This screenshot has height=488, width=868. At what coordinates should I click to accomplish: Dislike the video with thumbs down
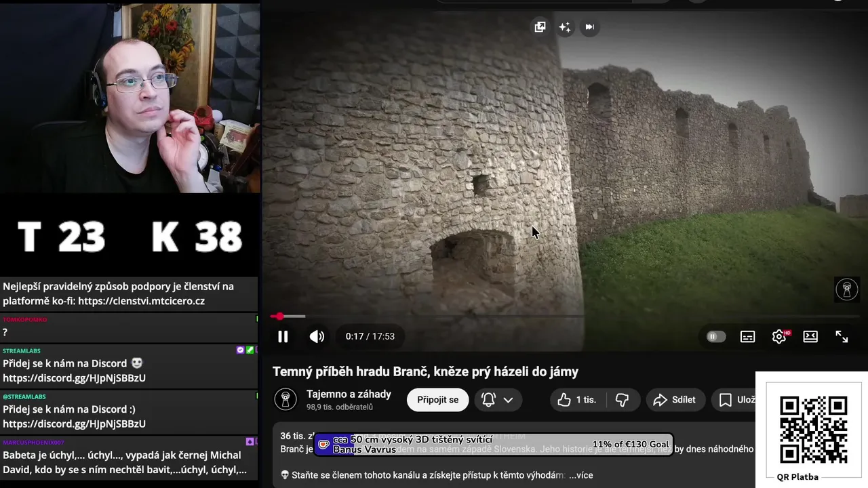click(x=623, y=400)
